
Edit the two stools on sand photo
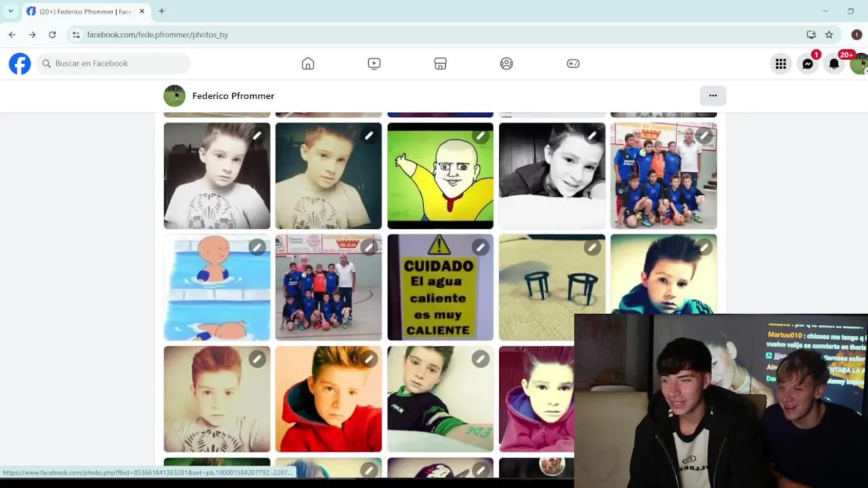(x=593, y=247)
